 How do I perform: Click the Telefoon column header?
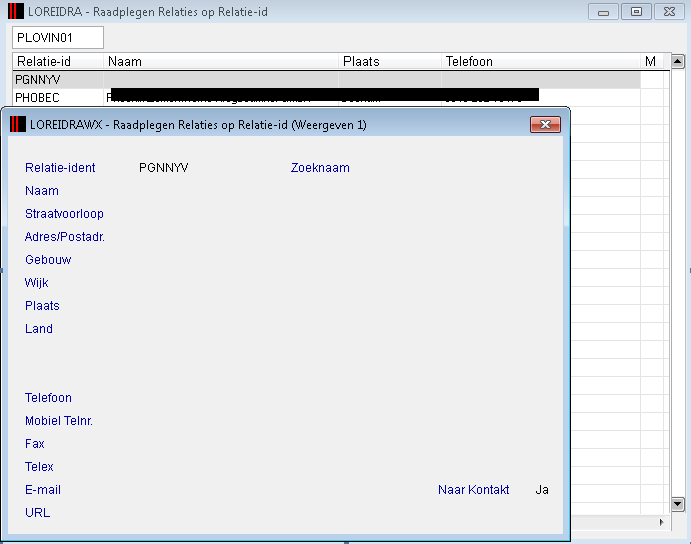coord(541,62)
